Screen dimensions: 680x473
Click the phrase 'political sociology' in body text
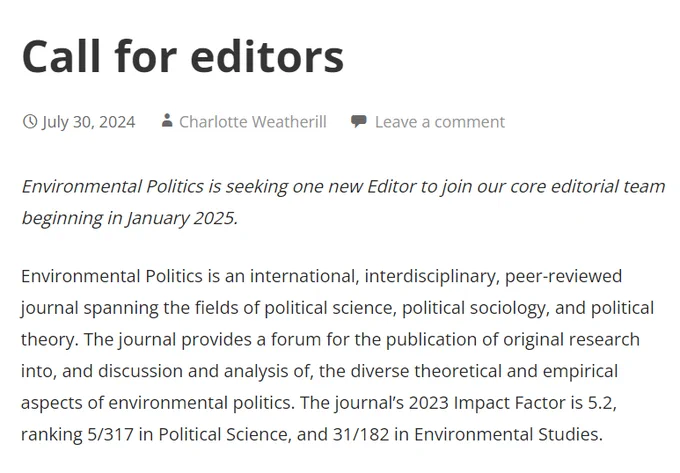[473, 308]
